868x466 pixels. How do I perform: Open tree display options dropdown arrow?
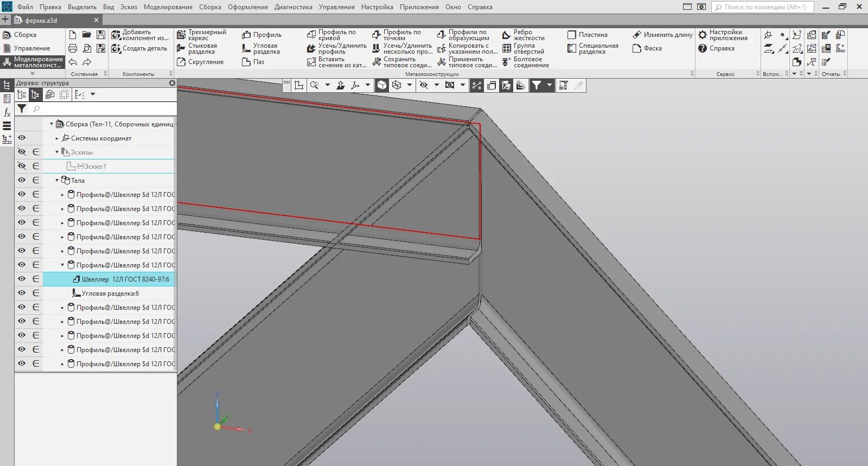(x=93, y=94)
